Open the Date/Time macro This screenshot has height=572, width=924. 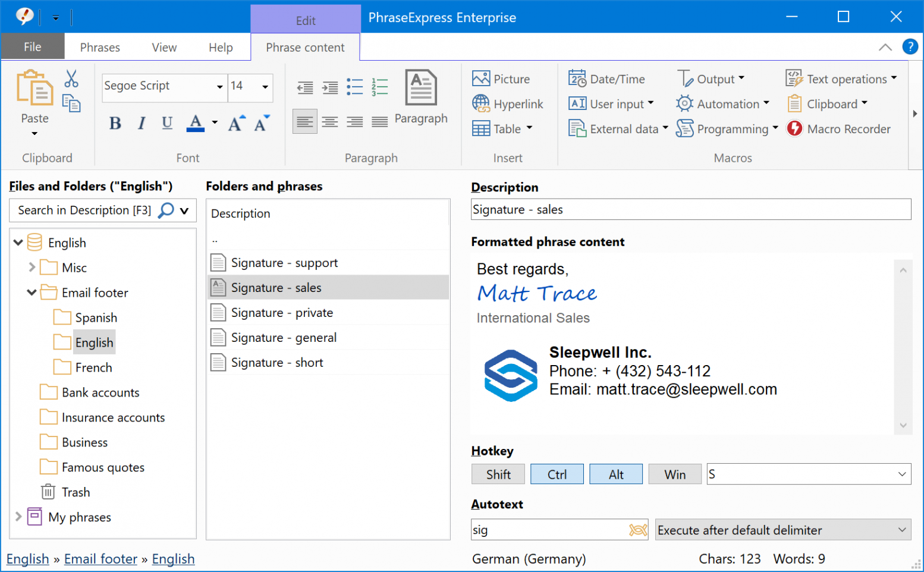point(606,78)
